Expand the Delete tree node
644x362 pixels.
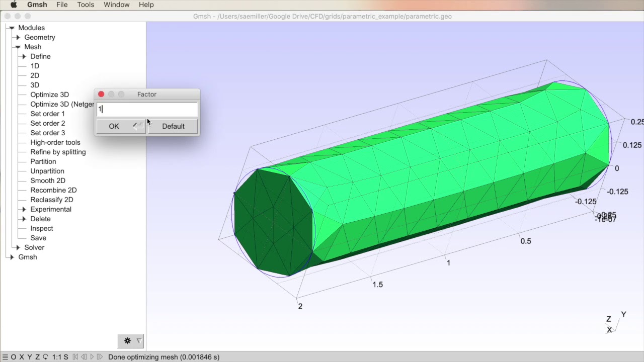[24, 219]
